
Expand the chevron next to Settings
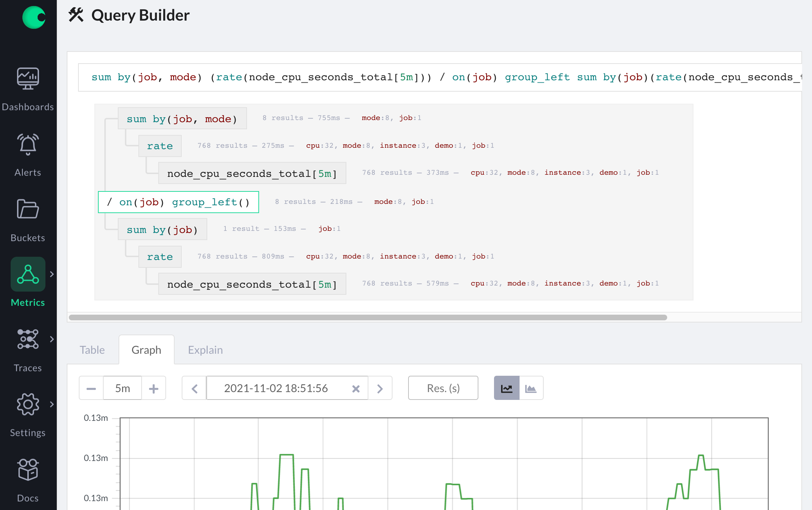pos(52,404)
